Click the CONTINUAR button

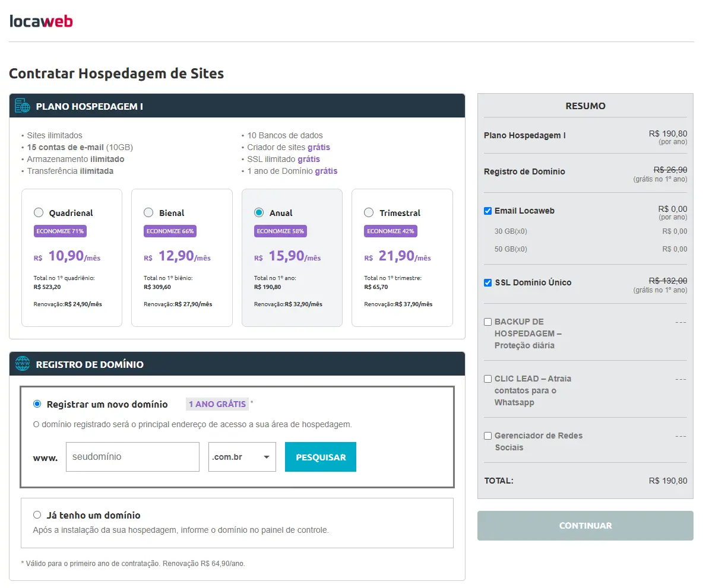[585, 526]
